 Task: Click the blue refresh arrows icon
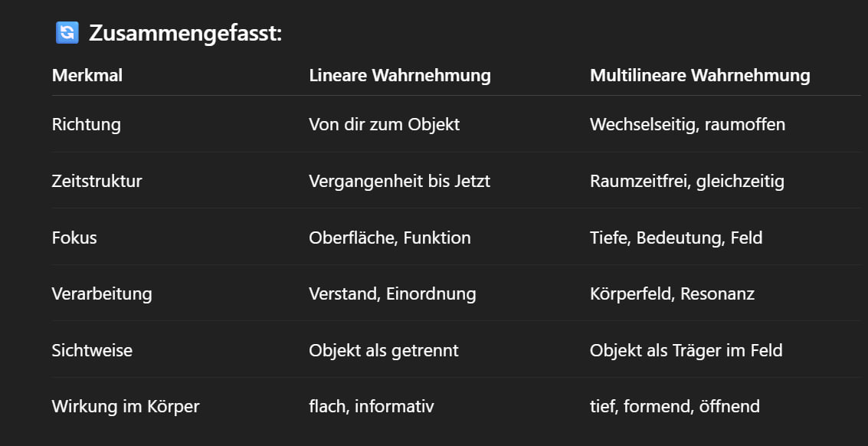click(67, 33)
